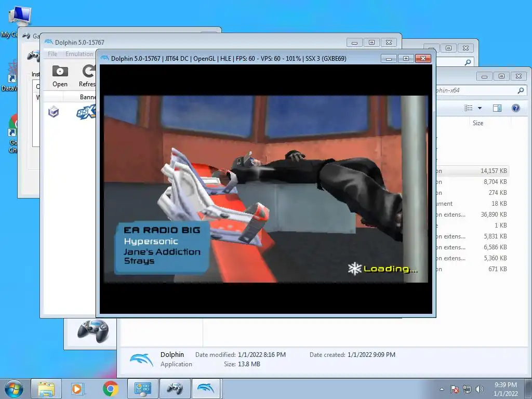Click Open in the Dolphin toolbar

tap(60, 76)
